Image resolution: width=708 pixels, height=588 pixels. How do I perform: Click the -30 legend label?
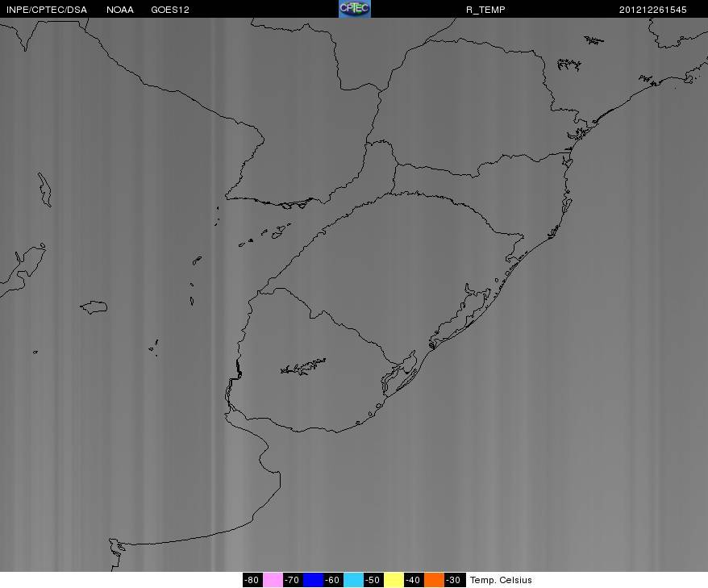coord(454,580)
